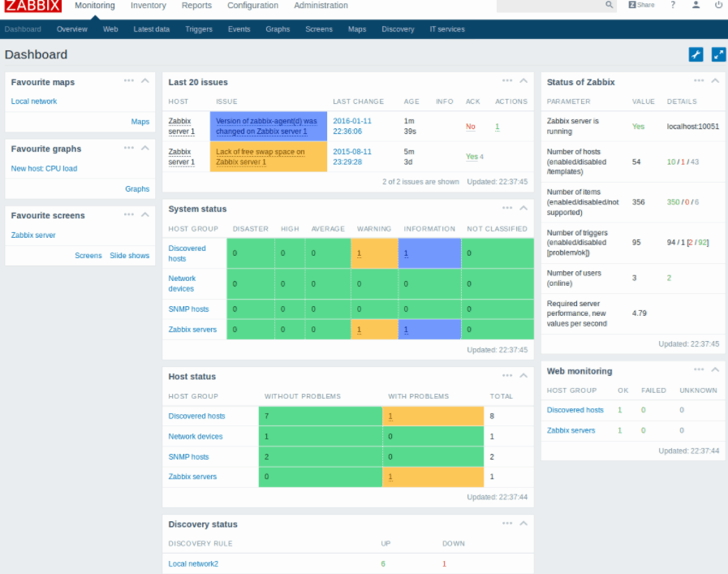This screenshot has width=728, height=574.
Task: Collapse the Discovery status widget
Action: pos(523,524)
